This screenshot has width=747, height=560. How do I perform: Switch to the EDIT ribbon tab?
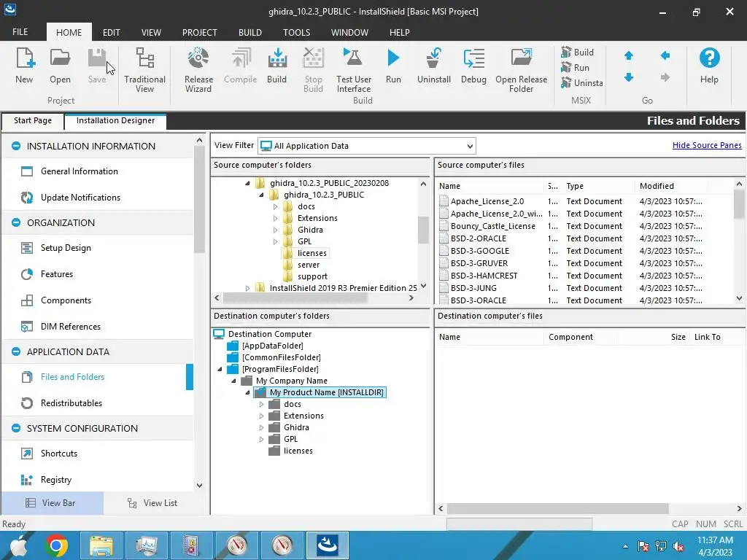point(112,32)
